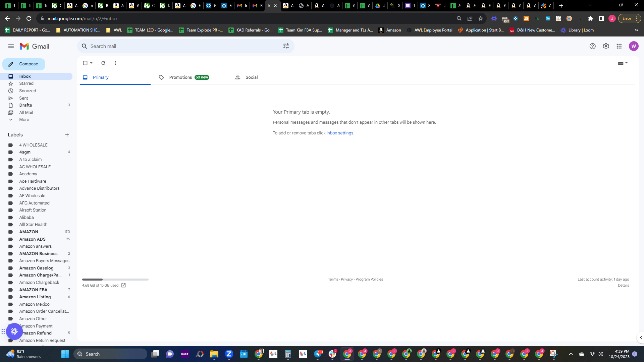644x362 pixels.
Task: Open storage management link icon
Action: [x=123, y=285]
